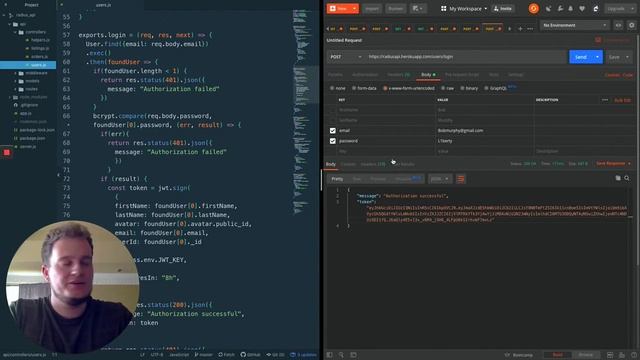Select the x-www-form-urlencoded radio button

[385, 88]
